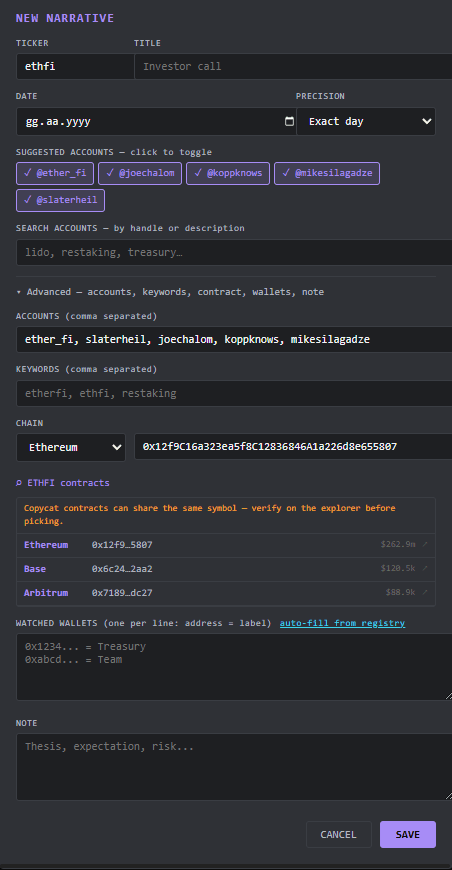Click the external link icon on Ethereum contract row
This screenshot has height=870, width=452.
(425, 545)
